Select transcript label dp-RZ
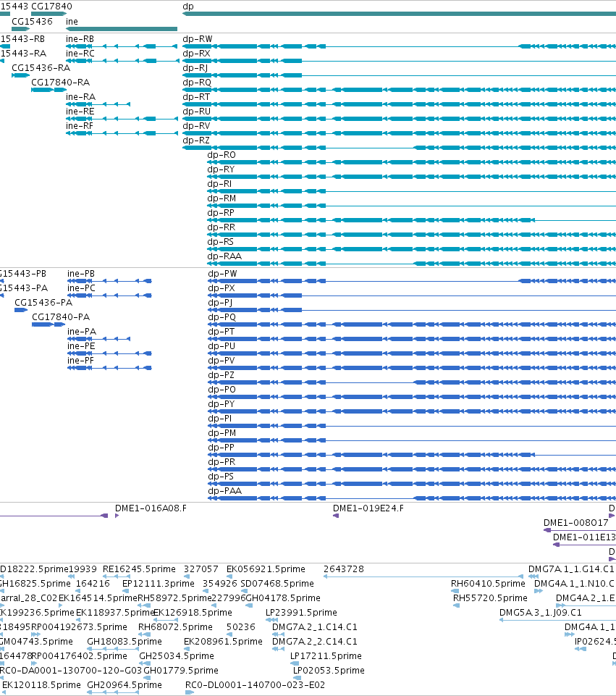Image resolution: width=616 pixels, height=696 pixels. point(196,141)
